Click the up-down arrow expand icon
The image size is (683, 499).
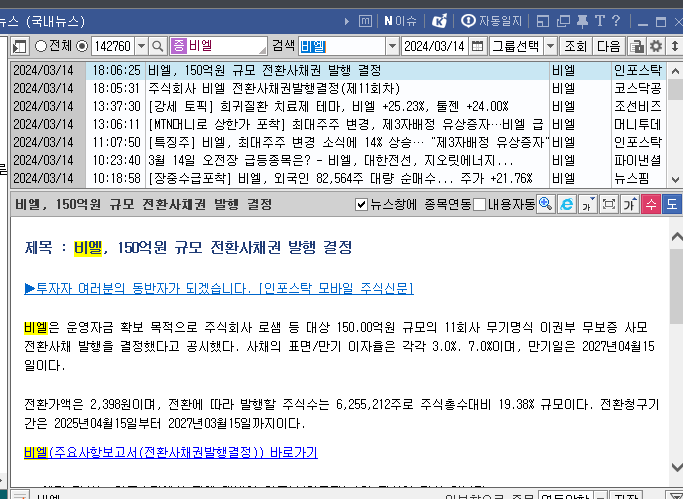click(x=675, y=46)
